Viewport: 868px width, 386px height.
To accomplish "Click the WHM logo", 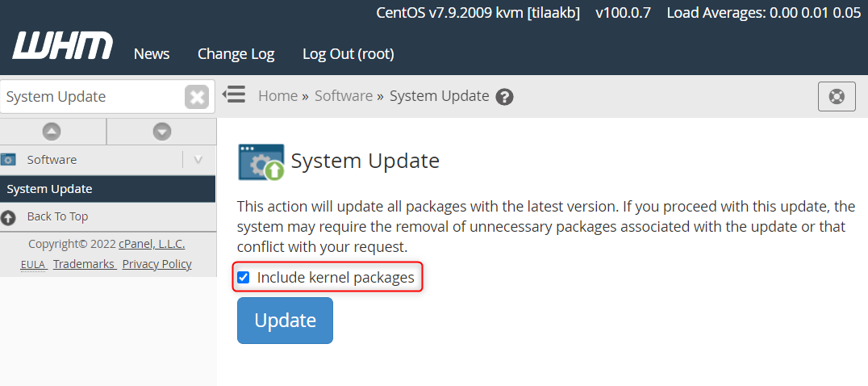I will [63, 45].
